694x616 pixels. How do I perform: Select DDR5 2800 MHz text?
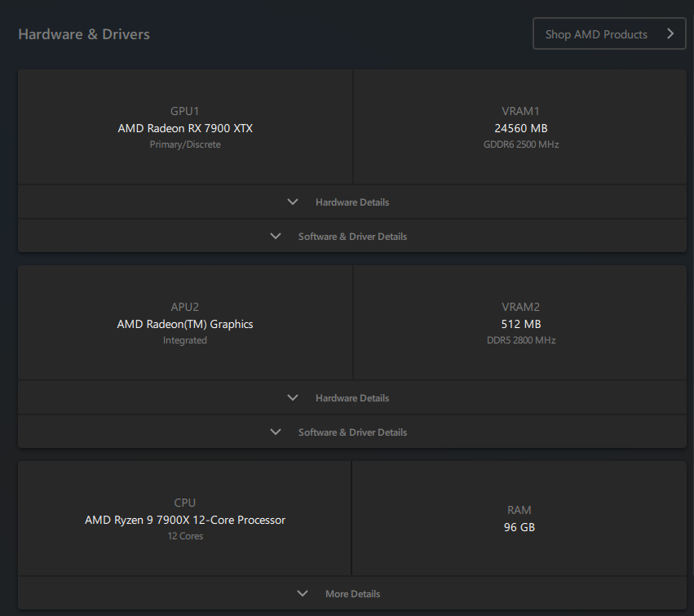[x=521, y=340]
